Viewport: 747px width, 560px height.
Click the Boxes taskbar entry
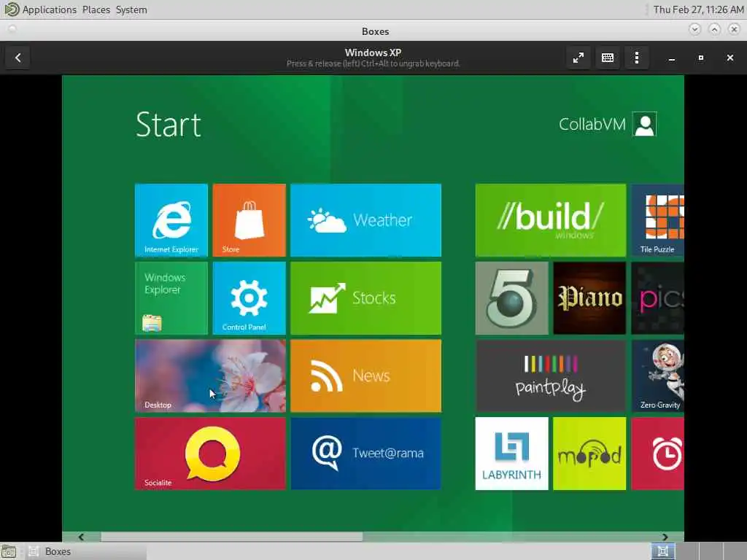tap(86, 551)
